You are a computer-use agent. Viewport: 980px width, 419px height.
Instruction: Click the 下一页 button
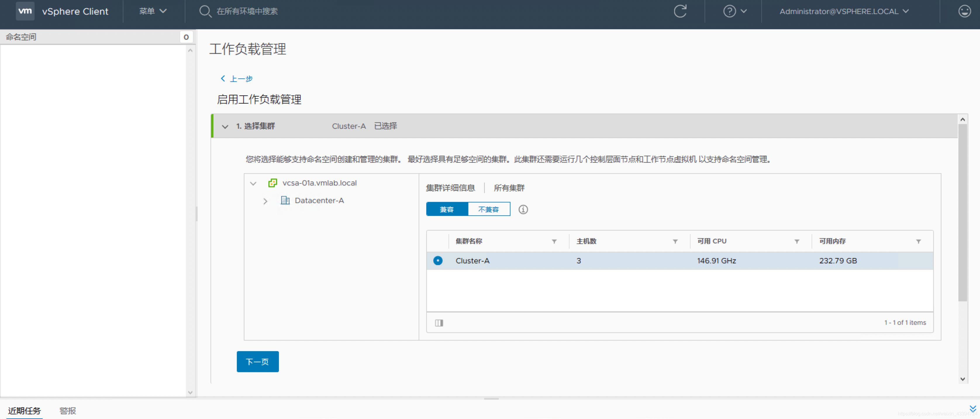click(x=258, y=361)
